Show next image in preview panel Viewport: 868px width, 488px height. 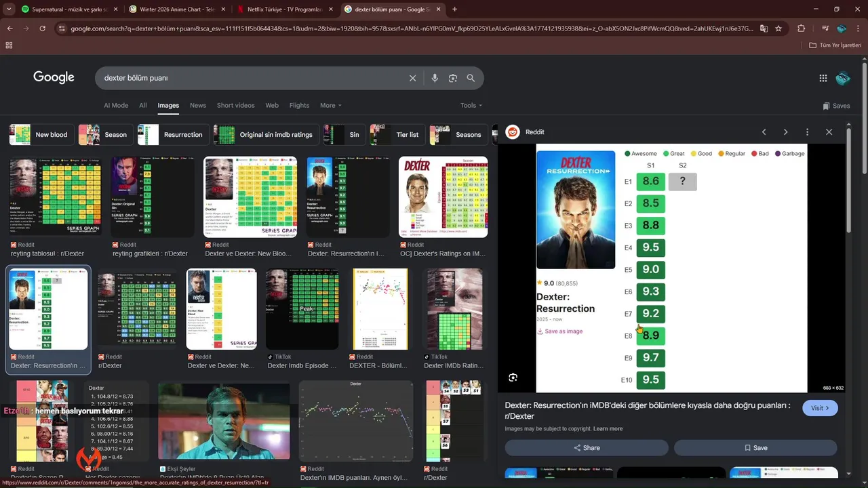[x=785, y=132]
